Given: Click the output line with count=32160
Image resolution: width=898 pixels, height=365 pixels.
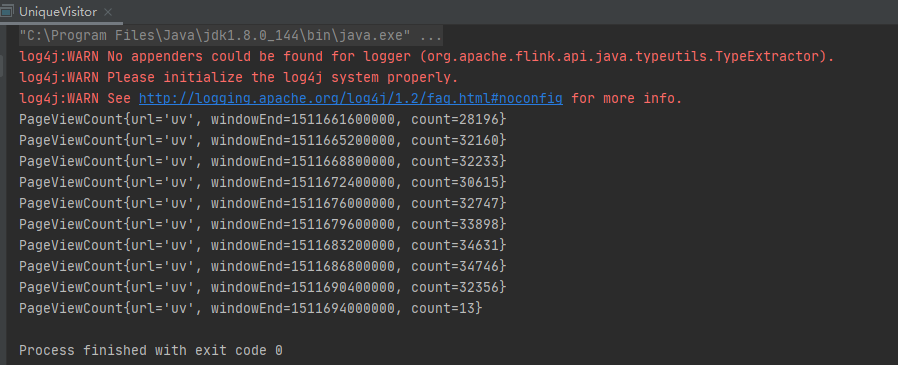Looking at the screenshot, I should [263, 140].
